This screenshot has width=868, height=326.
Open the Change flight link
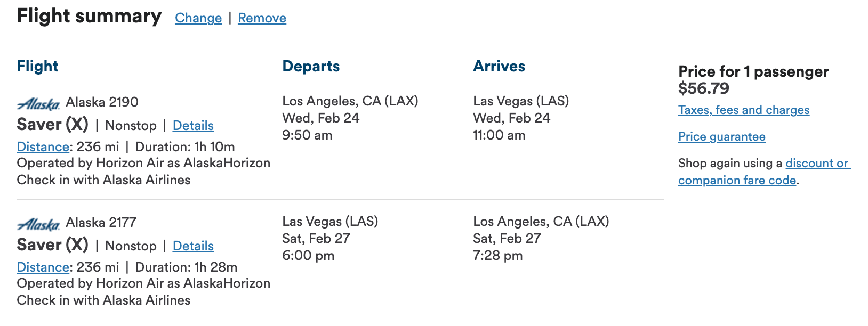point(198,18)
